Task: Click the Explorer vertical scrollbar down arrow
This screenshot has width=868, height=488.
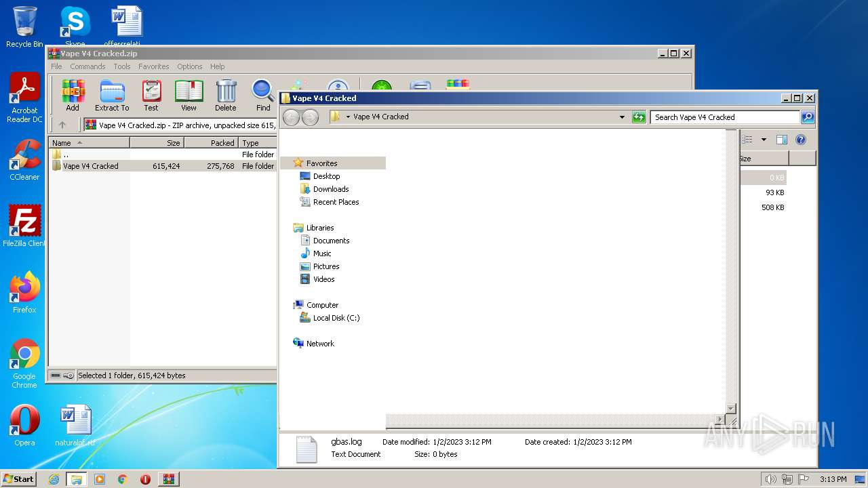Action: coord(731,408)
